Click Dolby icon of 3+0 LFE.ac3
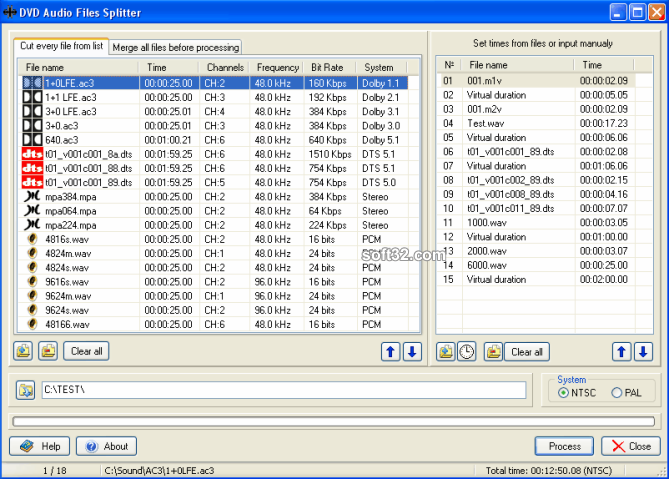Image resolution: width=669 pixels, height=479 pixels. (x=32, y=111)
